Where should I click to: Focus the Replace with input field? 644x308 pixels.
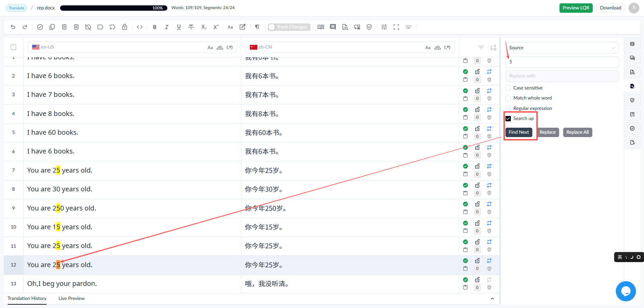click(x=562, y=76)
